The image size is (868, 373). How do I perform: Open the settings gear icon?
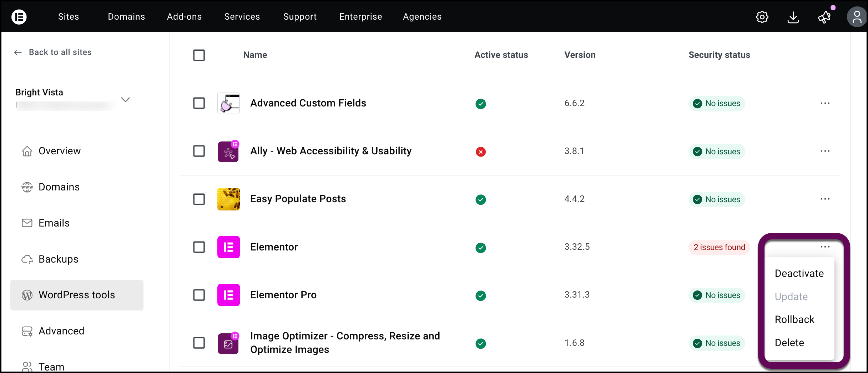pyautogui.click(x=762, y=17)
